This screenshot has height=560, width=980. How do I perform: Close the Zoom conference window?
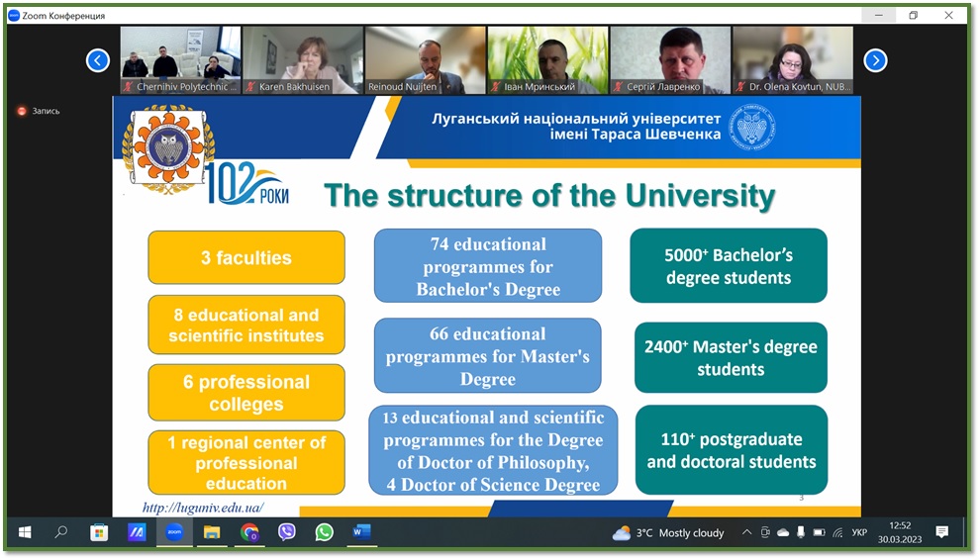[948, 16]
